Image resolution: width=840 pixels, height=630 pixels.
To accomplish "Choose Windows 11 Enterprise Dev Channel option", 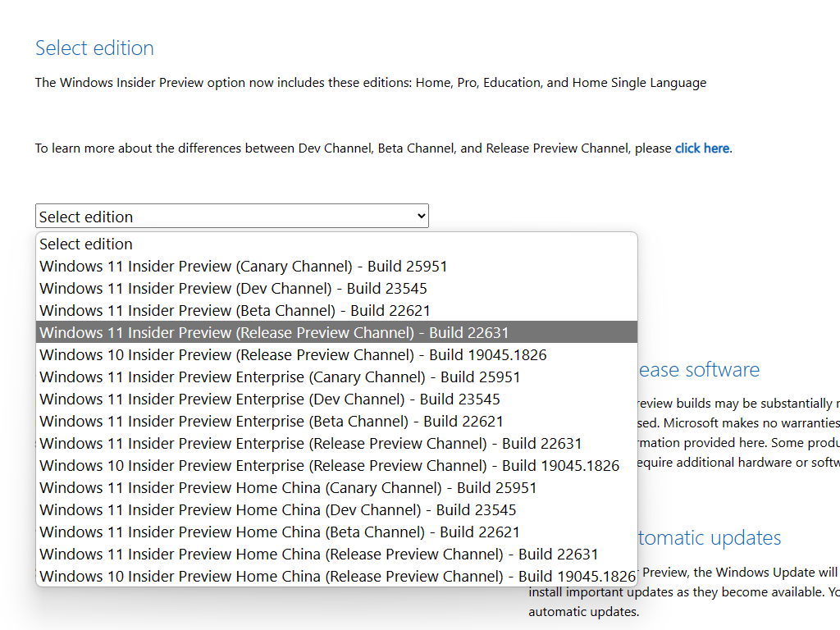I will (270, 399).
